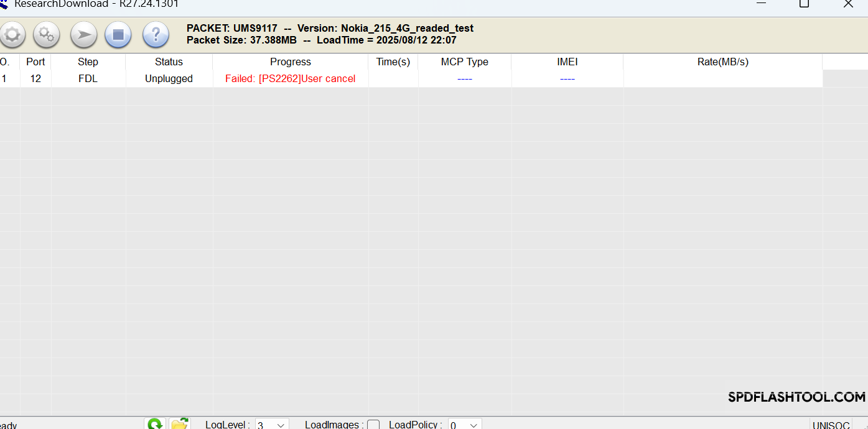Viewport: 868px width, 429px height.
Task: Click the Rate(MB/s) column header
Action: [723, 62]
